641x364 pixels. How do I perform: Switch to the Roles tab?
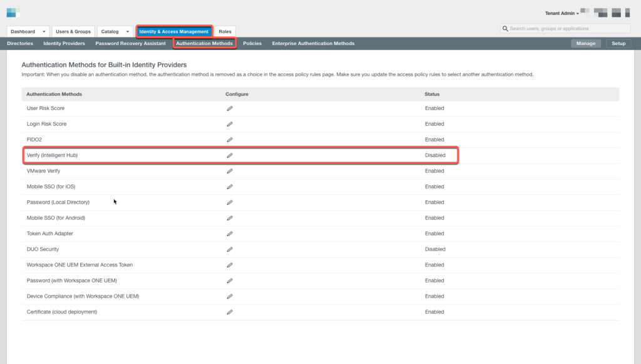[x=225, y=31]
